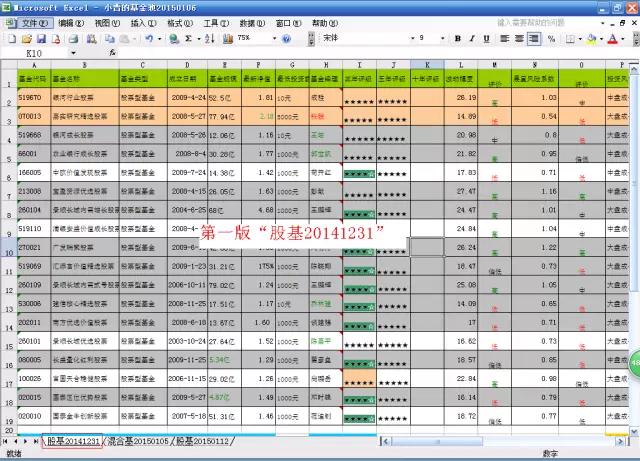Toggle Italic formatting
This screenshot has height=461, width=640.
point(472,39)
